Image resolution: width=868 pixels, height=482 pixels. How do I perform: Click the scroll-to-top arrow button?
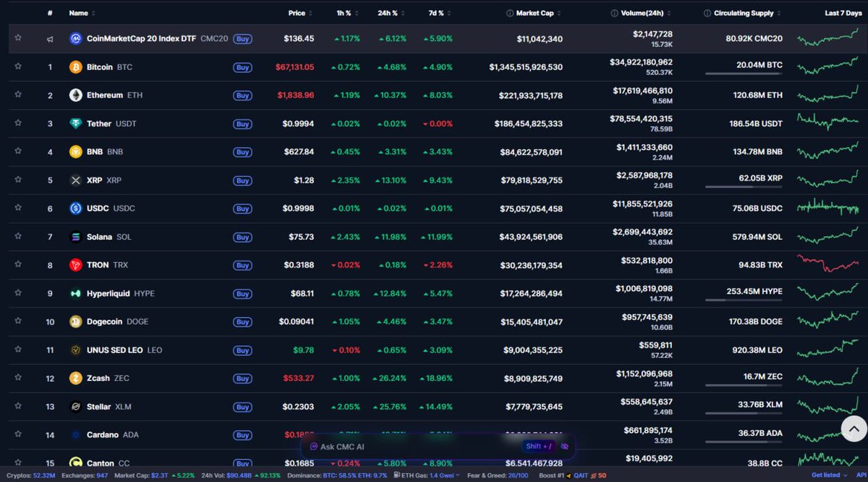point(854,429)
